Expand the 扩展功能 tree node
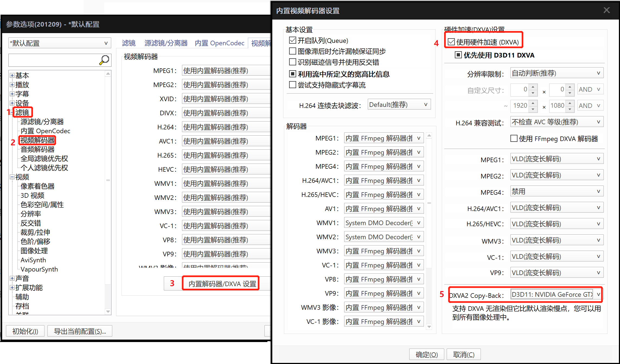The image size is (620, 364). point(12,287)
